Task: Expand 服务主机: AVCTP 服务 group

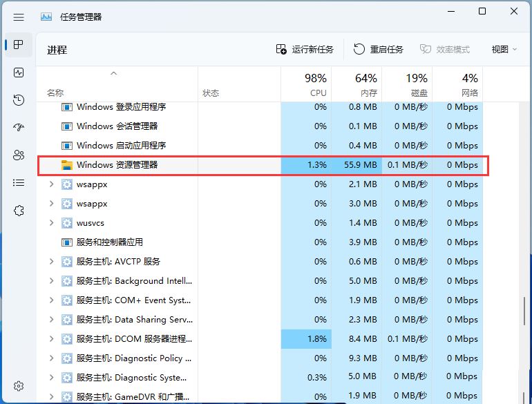Action: 51,262
